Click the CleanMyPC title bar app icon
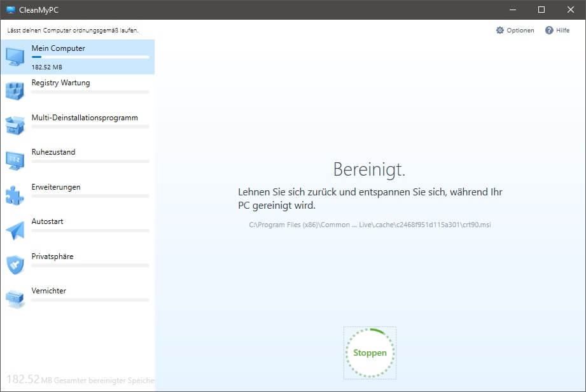Screen dimensions: 586x392 point(10,10)
